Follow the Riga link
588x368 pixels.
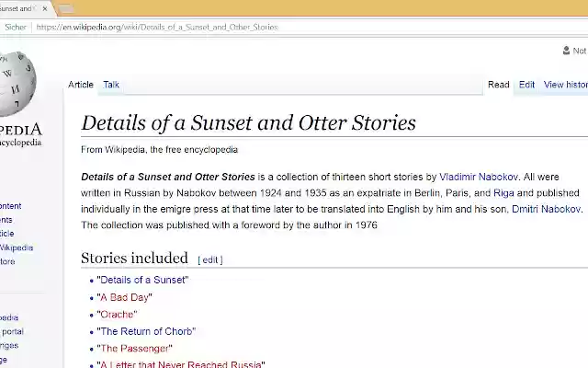click(x=503, y=193)
